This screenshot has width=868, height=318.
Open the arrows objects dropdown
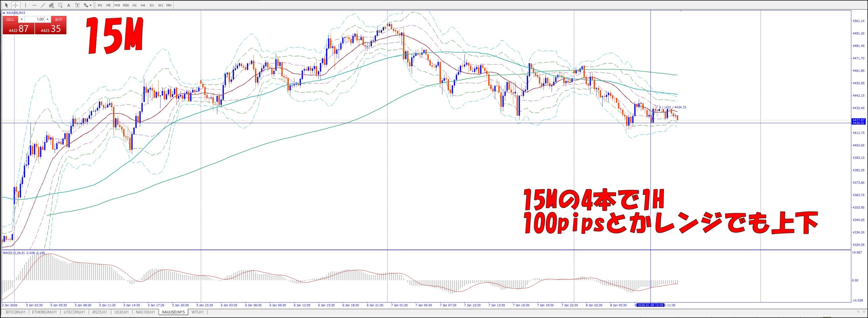coord(88,5)
